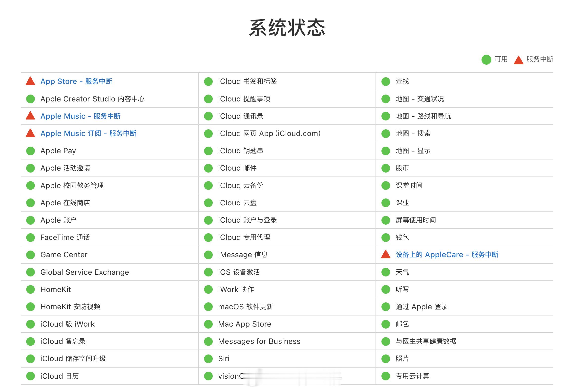Image resolution: width=587 pixels, height=392 pixels.
Task: Click the iWork 协作 entry
Action: 236,289
